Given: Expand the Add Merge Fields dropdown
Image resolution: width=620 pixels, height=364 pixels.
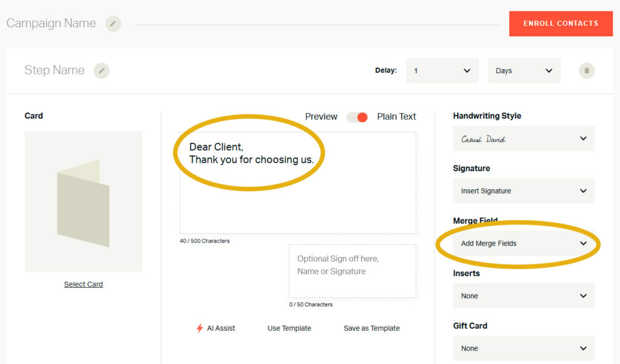Looking at the screenshot, I should [523, 244].
